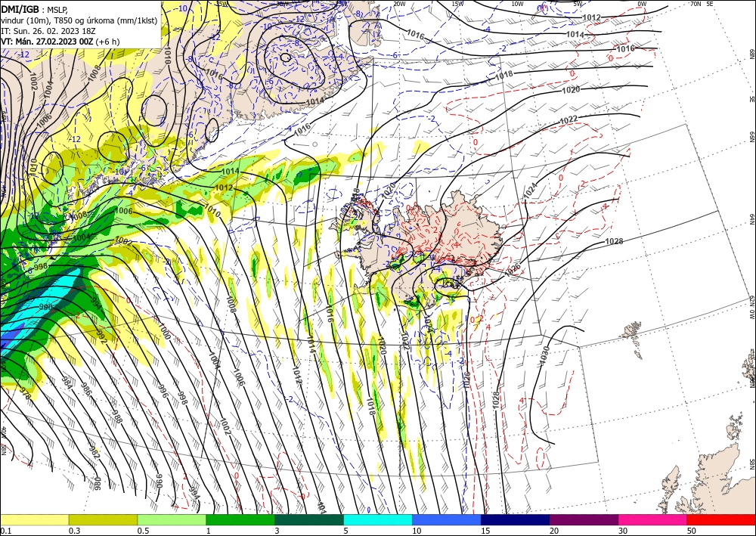Click the legend value "30" under the color bar
The height and width of the screenshot is (536, 756).
click(x=623, y=531)
